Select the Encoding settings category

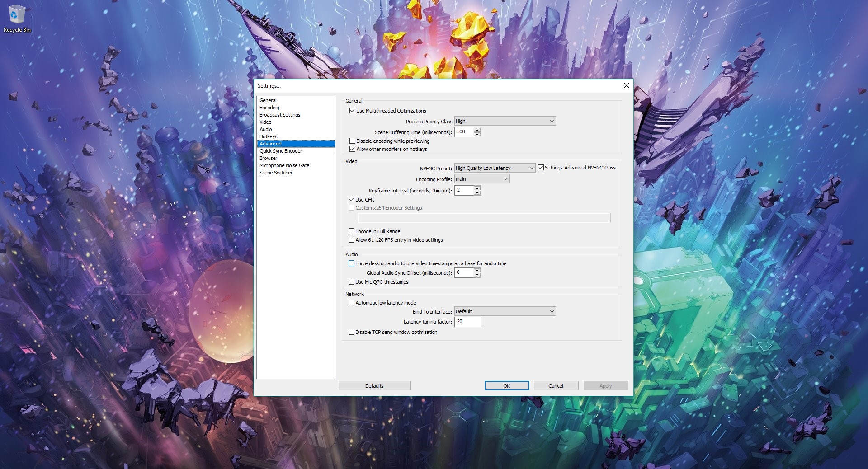tap(296, 108)
